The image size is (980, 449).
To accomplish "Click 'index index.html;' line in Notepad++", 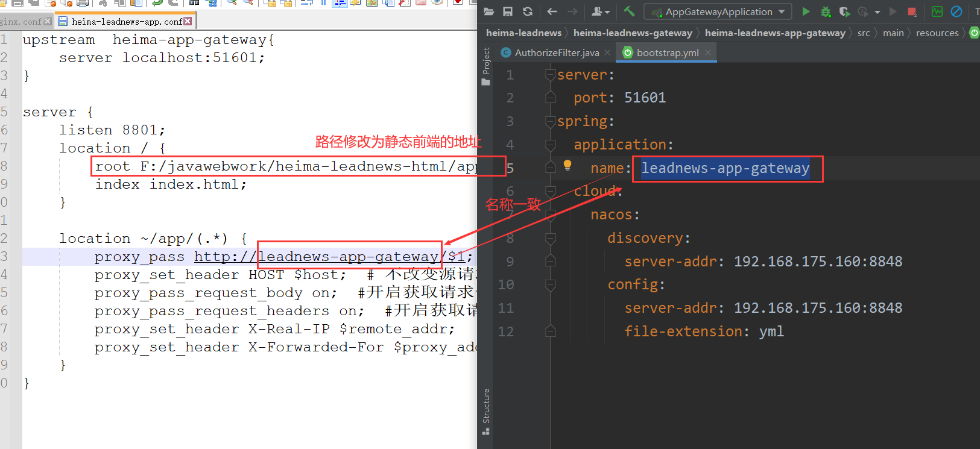I will tap(171, 184).
